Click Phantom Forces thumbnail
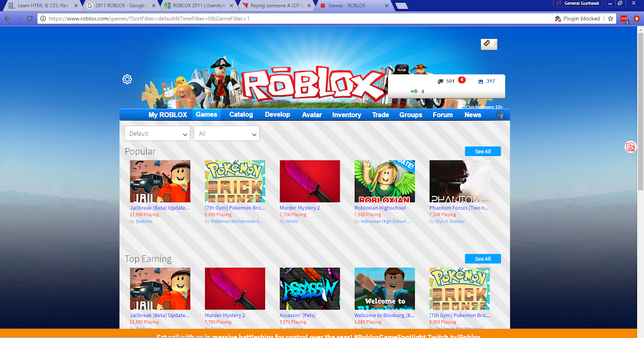 pyautogui.click(x=459, y=181)
